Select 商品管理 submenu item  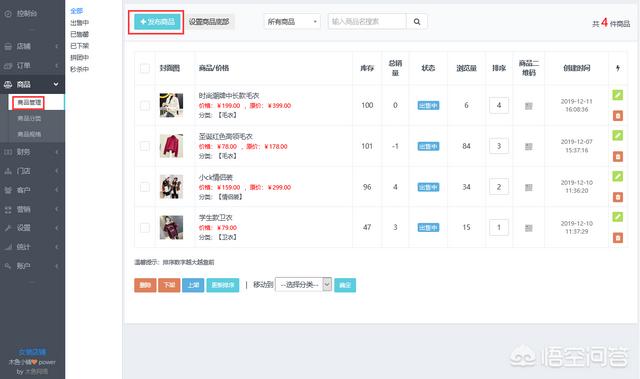29,102
